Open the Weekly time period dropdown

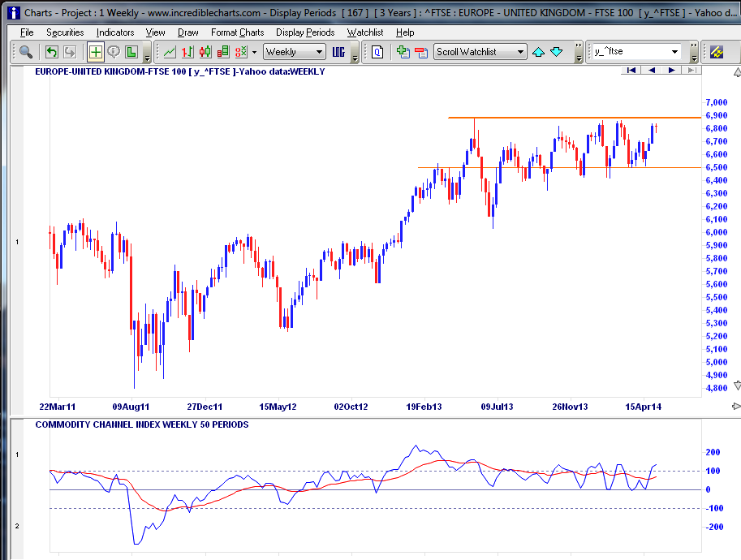point(295,51)
